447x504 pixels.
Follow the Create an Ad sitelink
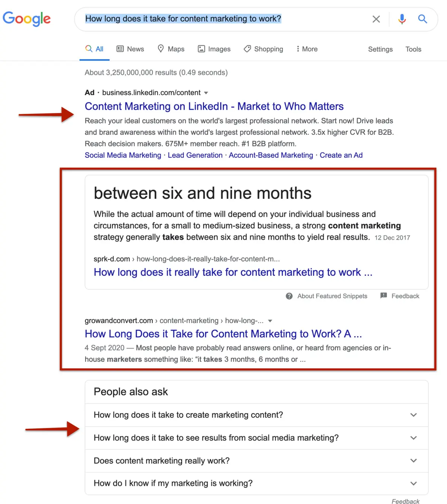point(341,155)
